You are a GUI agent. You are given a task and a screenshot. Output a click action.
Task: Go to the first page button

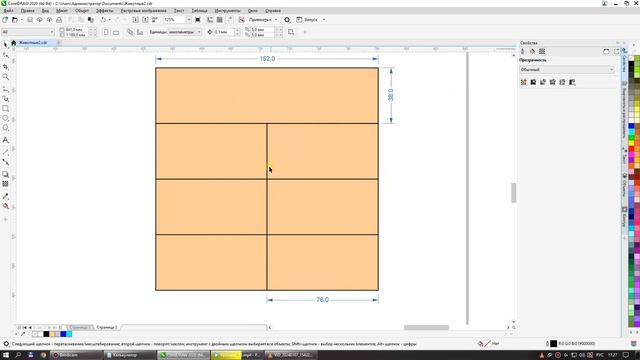click(x=24, y=327)
